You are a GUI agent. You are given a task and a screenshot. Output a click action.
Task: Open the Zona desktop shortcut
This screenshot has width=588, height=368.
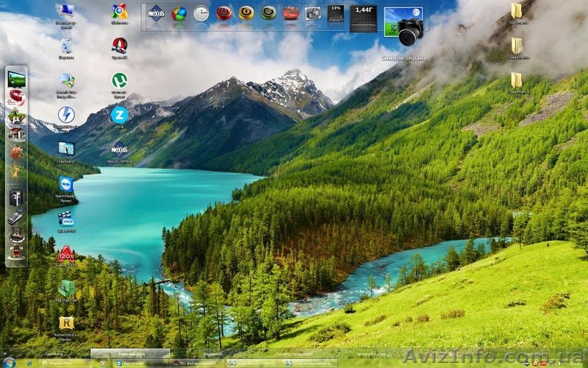(119, 114)
